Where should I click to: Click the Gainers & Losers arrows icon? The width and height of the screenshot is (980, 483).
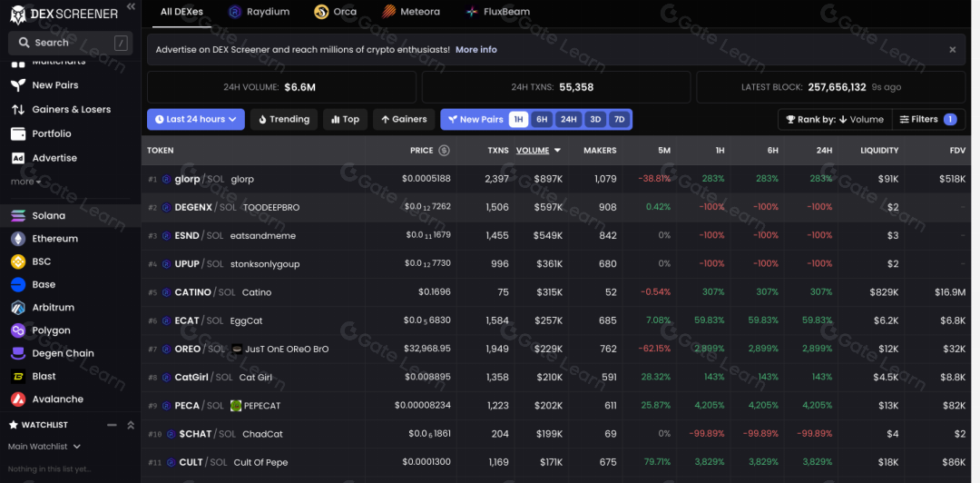click(x=17, y=110)
